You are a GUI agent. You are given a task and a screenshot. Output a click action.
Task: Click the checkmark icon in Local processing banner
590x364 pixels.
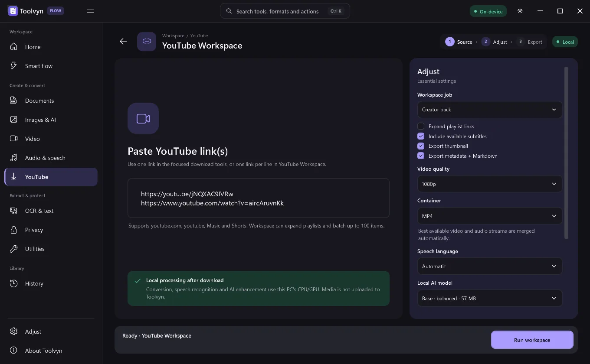pos(138,281)
